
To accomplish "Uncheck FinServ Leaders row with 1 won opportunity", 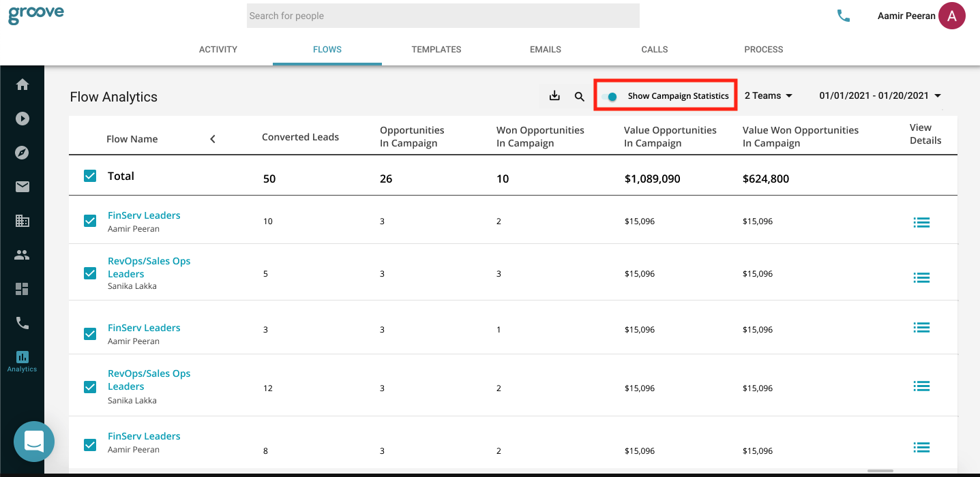I will coord(90,333).
